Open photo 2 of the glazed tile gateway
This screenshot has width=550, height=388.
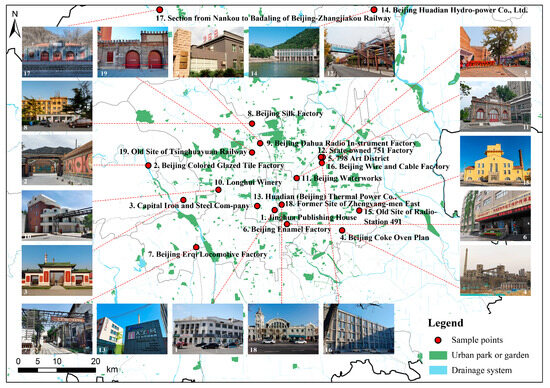coord(57,160)
